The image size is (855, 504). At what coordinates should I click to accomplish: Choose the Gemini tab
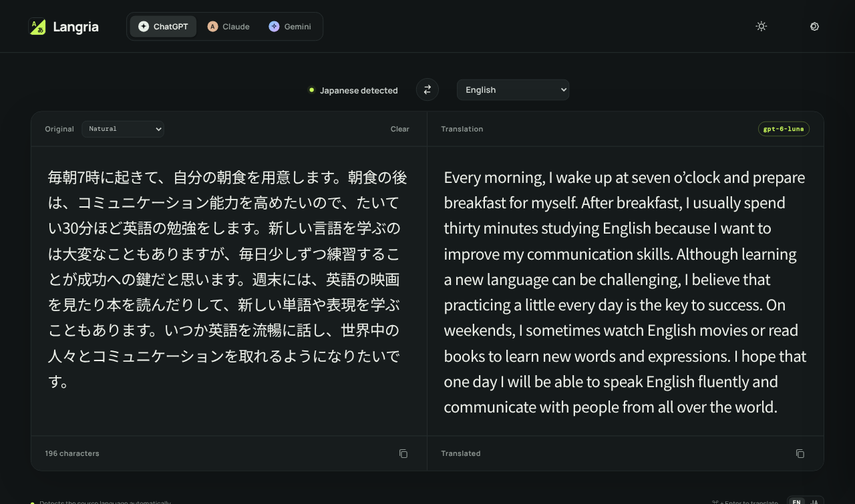[x=290, y=27]
